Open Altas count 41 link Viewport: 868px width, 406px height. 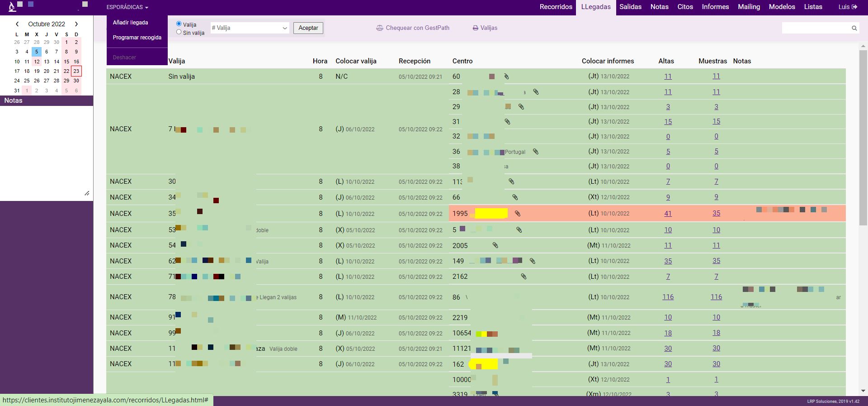pos(668,214)
